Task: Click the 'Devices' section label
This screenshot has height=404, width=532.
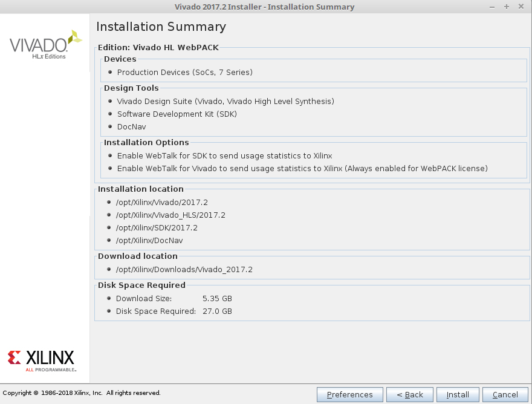Action: tap(120, 59)
